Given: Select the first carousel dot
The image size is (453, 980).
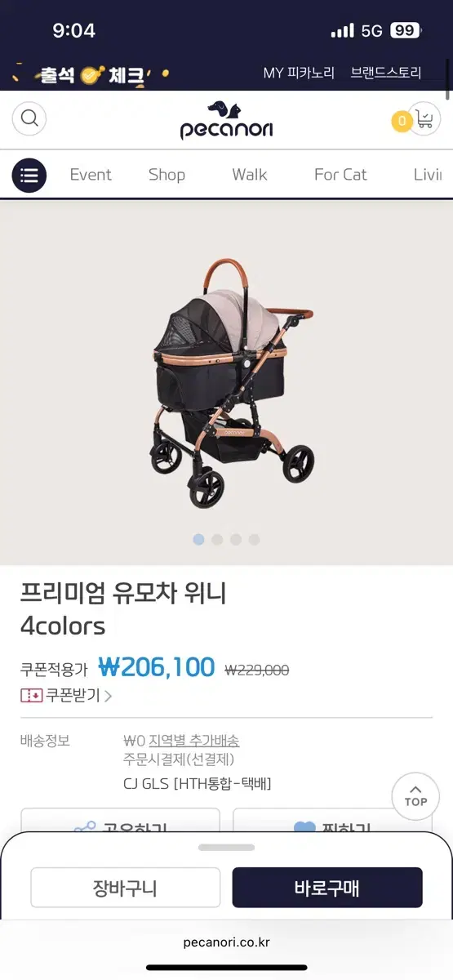Looking at the screenshot, I should point(198,540).
